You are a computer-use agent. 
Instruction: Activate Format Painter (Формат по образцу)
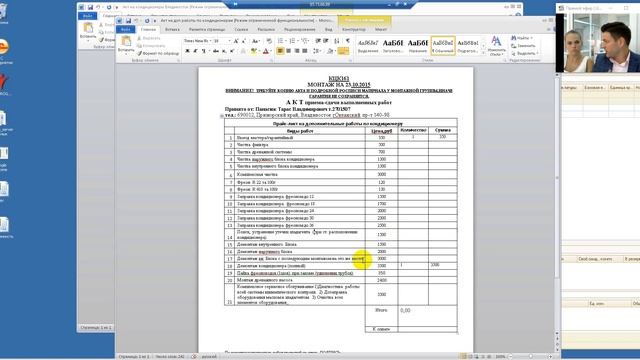click(x=158, y=53)
